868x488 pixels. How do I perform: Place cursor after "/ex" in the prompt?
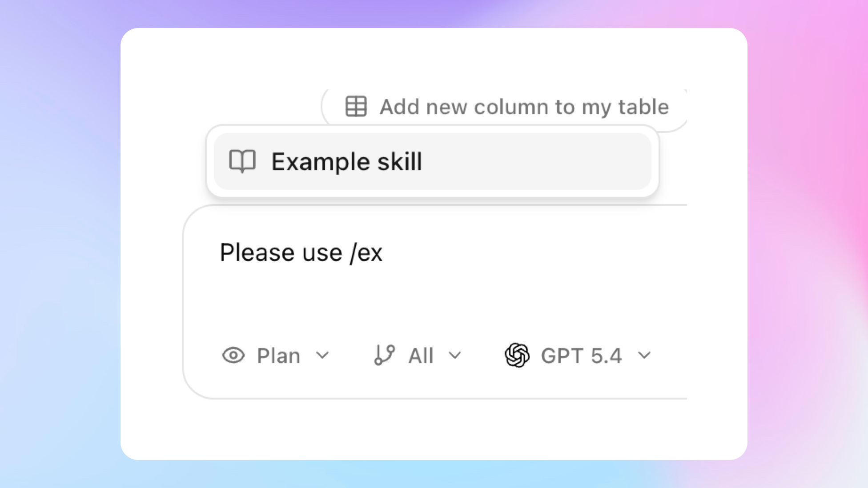[x=383, y=253]
